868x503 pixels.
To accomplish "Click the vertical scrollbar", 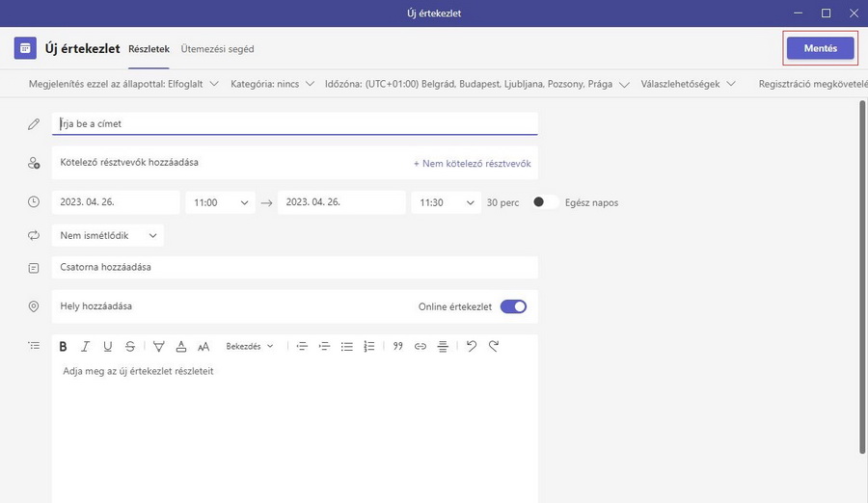I will [862, 277].
